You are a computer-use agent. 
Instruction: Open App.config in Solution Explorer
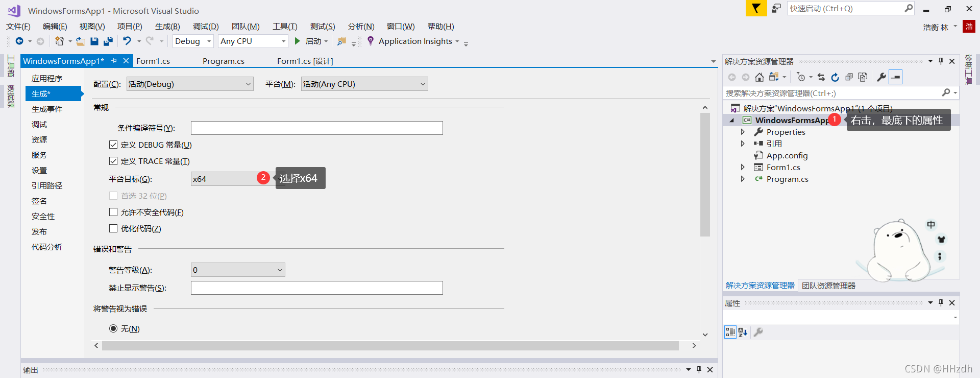coord(787,156)
